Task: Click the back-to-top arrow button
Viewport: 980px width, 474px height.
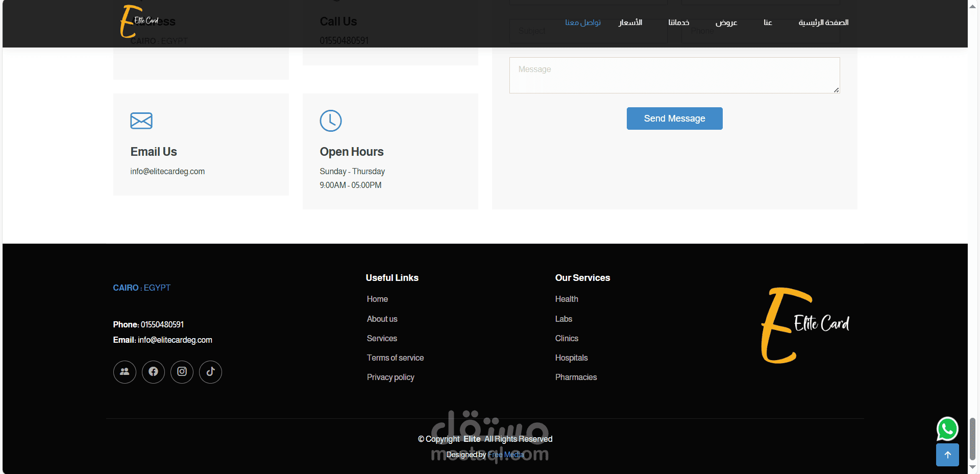Action: [947, 455]
